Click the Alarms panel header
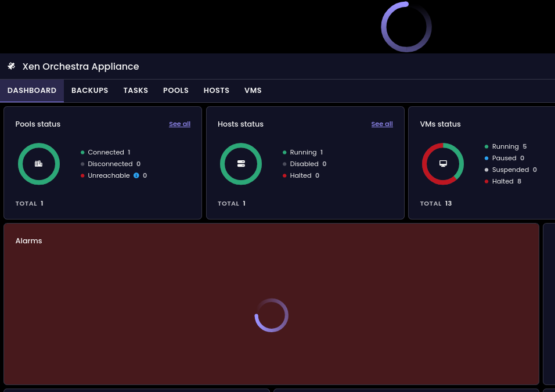This screenshot has width=555, height=392. (28, 241)
